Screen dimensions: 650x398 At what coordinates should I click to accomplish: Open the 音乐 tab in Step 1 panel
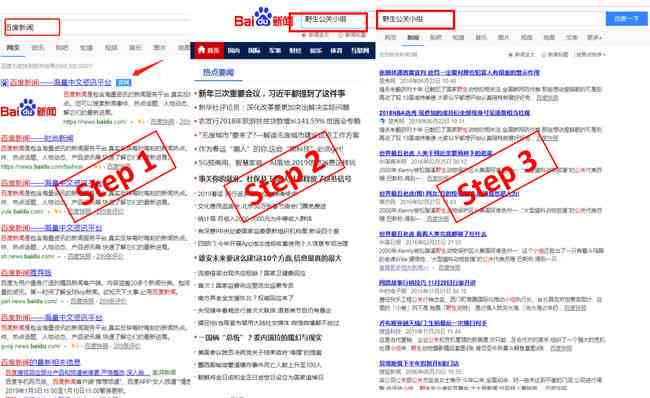tap(135, 47)
